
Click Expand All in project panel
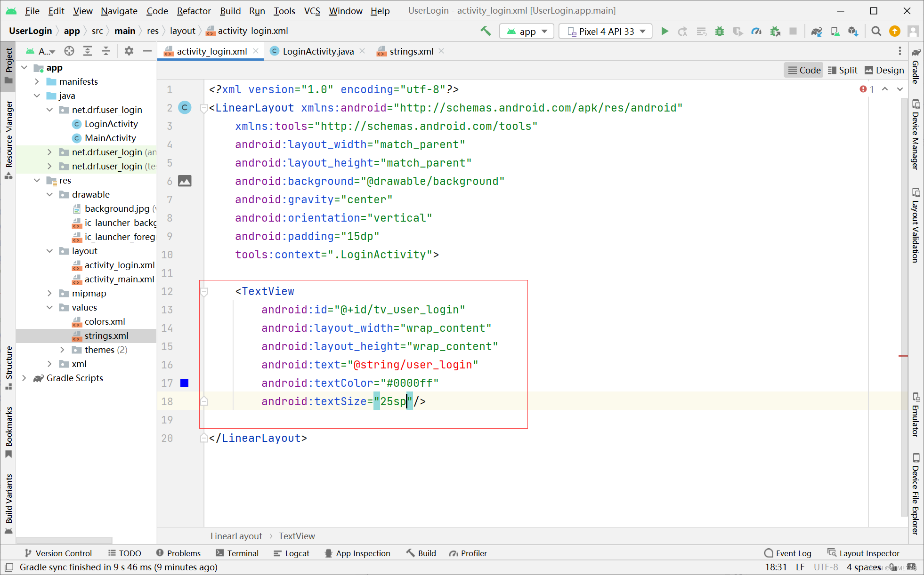[88, 51]
